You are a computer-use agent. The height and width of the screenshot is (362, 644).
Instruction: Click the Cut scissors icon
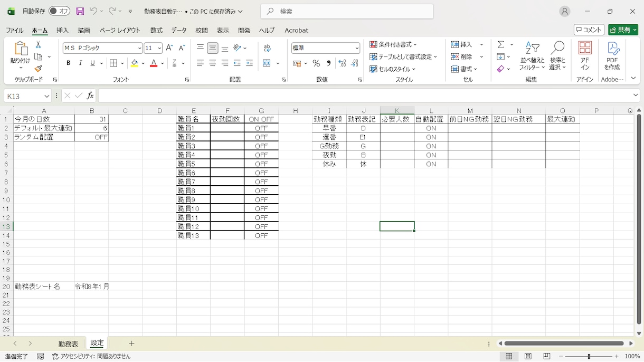click(38, 45)
